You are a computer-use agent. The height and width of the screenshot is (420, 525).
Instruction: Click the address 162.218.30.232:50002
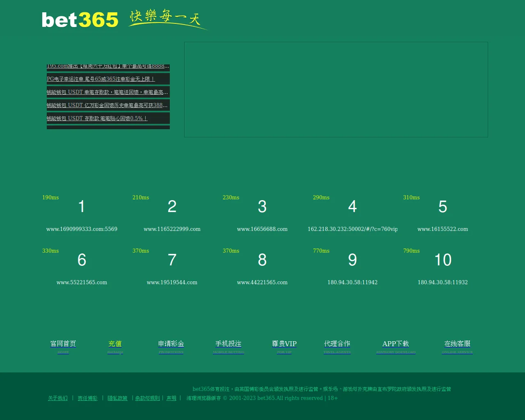[352, 229]
